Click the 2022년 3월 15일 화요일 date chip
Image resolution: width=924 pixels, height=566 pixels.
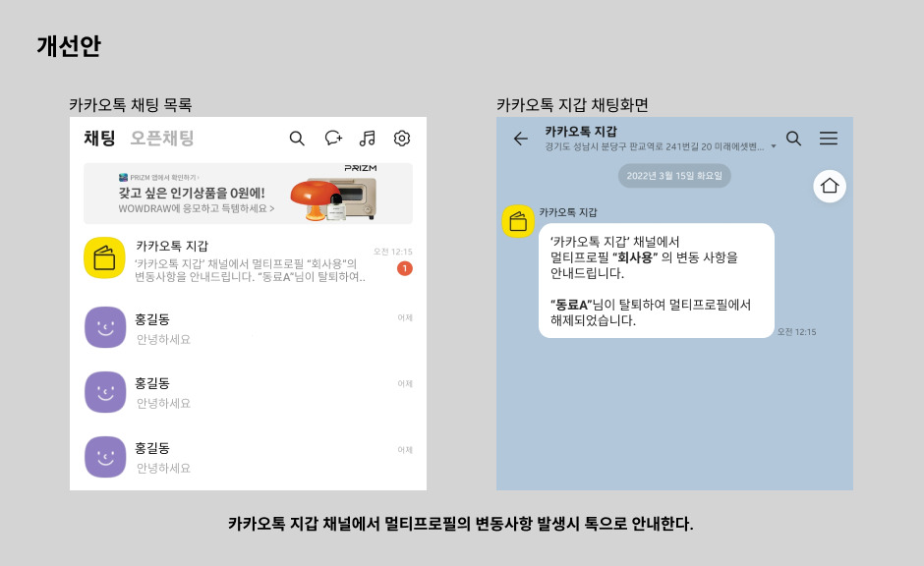coord(674,176)
